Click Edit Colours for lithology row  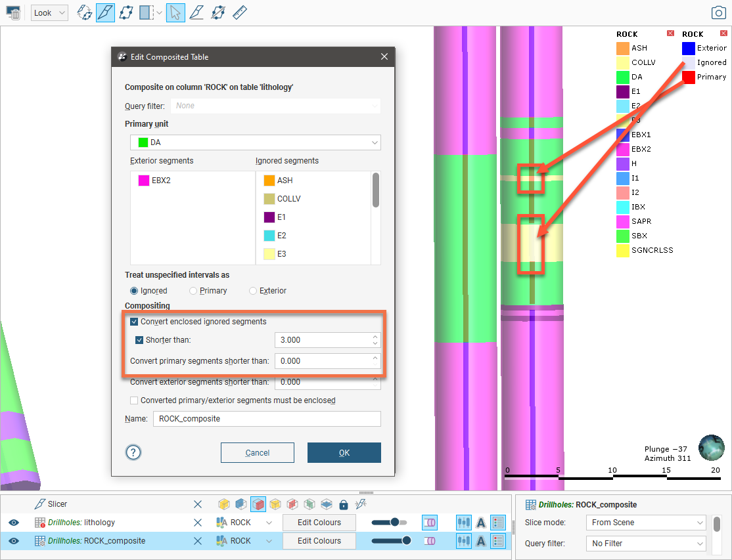click(x=319, y=523)
